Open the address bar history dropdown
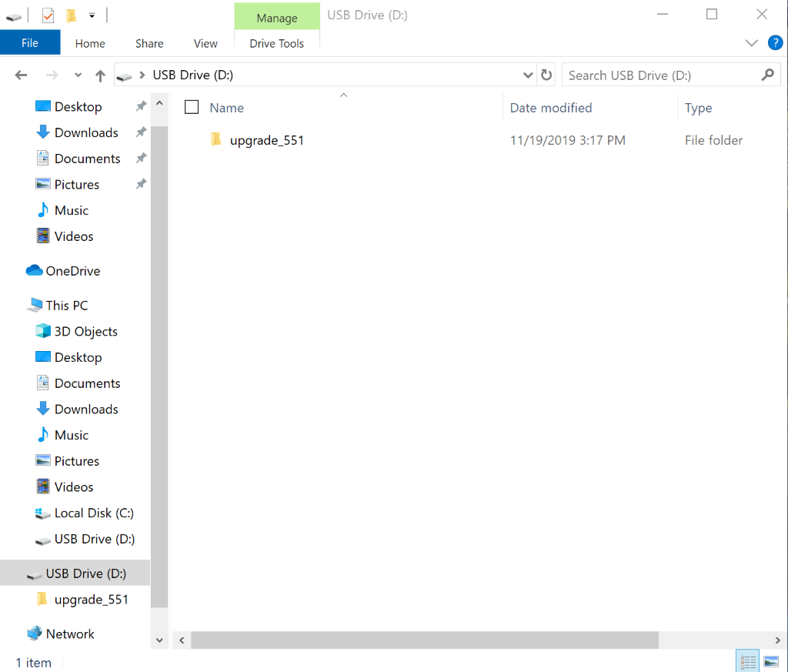The width and height of the screenshot is (788, 672). [528, 75]
